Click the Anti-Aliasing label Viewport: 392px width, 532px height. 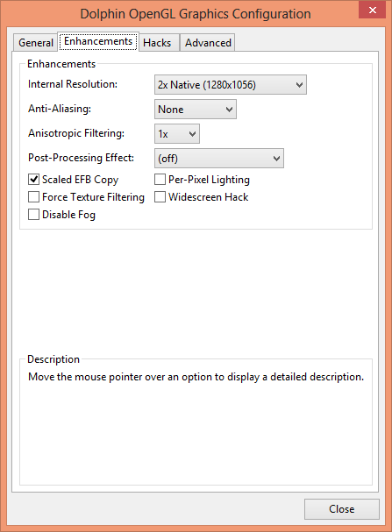coord(60,109)
